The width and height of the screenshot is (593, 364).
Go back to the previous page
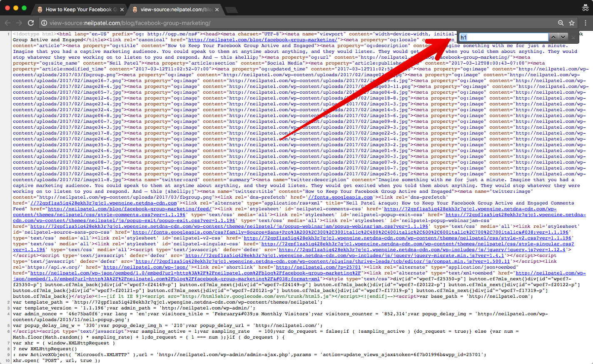point(7,23)
